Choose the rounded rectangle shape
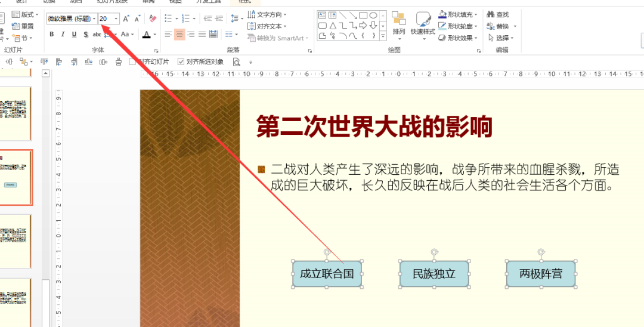Viewport: 644px width, 327px height. 323,26
